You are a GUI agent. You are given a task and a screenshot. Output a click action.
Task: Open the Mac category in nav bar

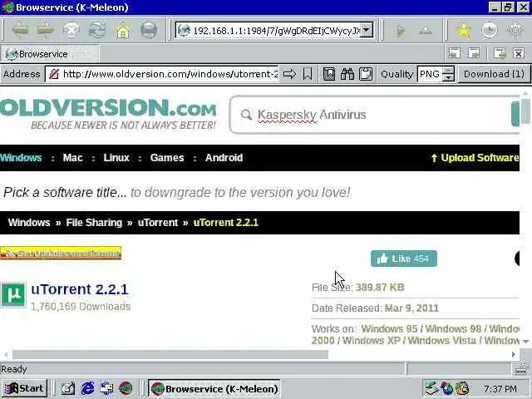coord(72,157)
